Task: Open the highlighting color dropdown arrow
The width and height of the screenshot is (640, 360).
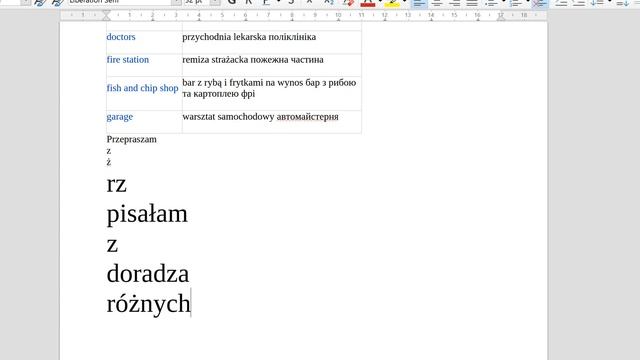Action: point(404,2)
